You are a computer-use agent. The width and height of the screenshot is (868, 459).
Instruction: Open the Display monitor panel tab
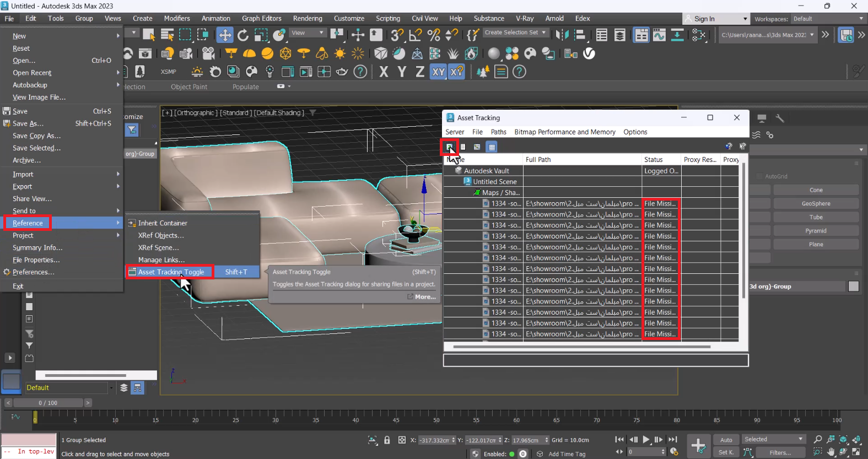click(762, 118)
